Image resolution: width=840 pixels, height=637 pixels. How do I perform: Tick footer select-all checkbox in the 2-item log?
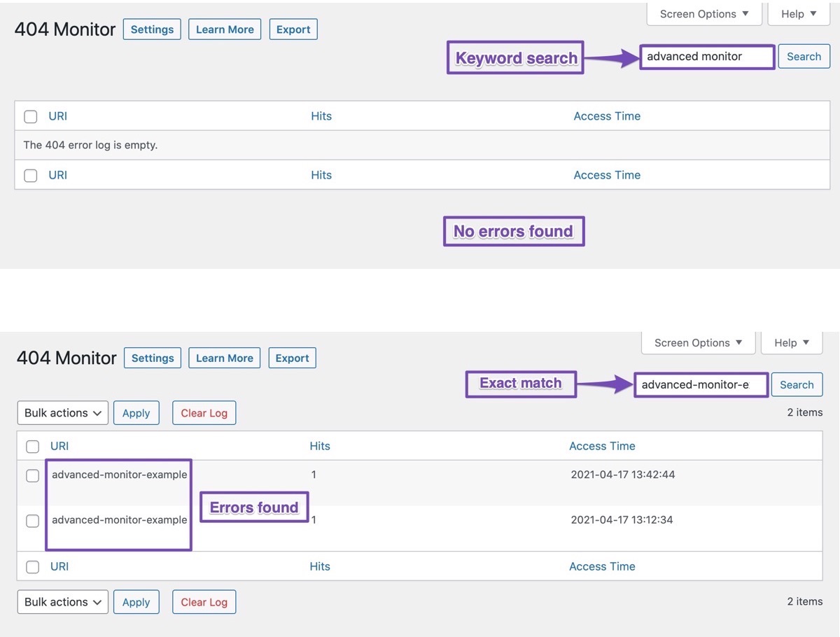[33, 567]
